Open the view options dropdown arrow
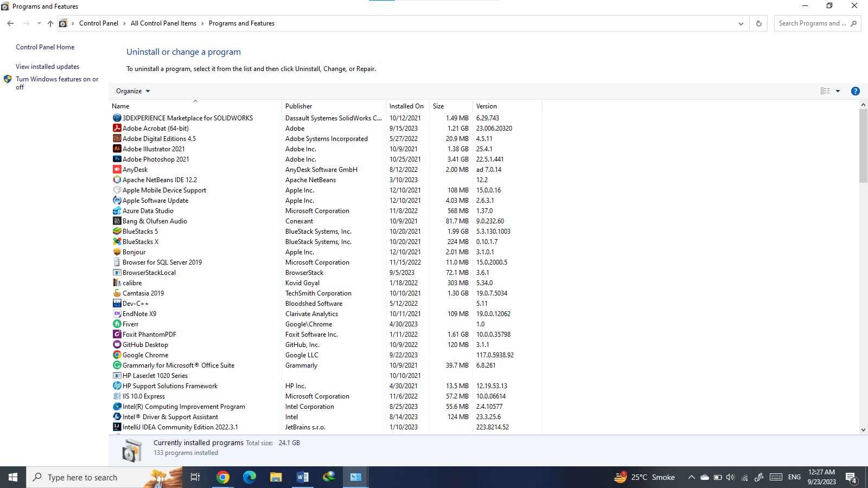The image size is (868, 488). (838, 91)
